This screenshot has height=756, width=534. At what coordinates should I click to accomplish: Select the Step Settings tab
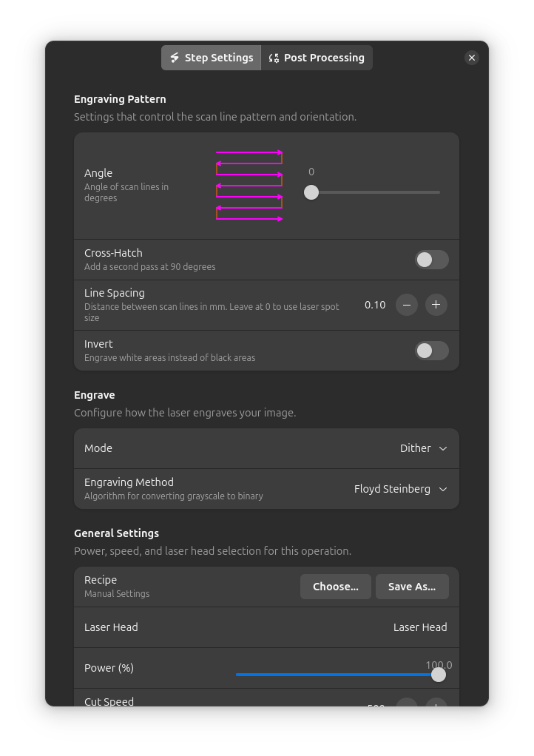211,57
